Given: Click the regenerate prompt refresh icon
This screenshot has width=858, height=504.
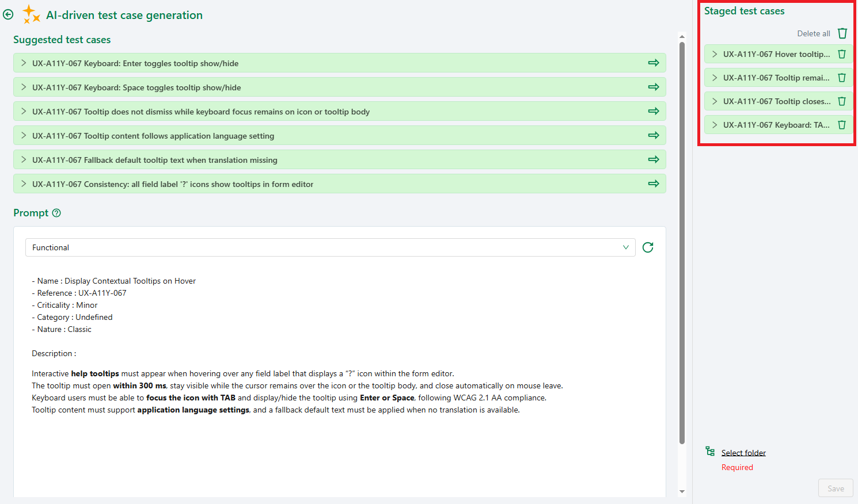Looking at the screenshot, I should pyautogui.click(x=648, y=247).
